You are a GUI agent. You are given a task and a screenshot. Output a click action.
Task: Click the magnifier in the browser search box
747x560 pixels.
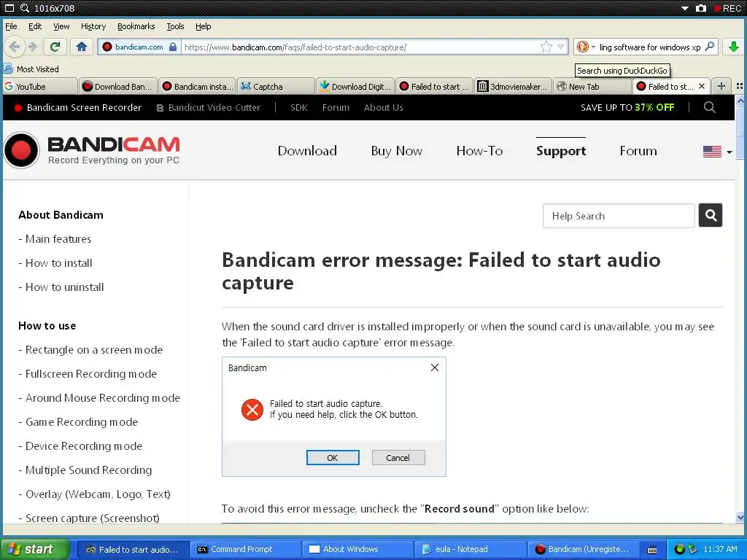pos(709,47)
